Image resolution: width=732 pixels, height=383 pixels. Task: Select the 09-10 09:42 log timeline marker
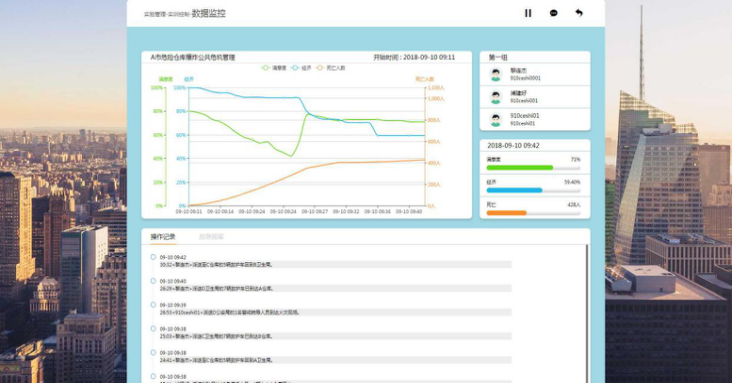tap(153, 257)
